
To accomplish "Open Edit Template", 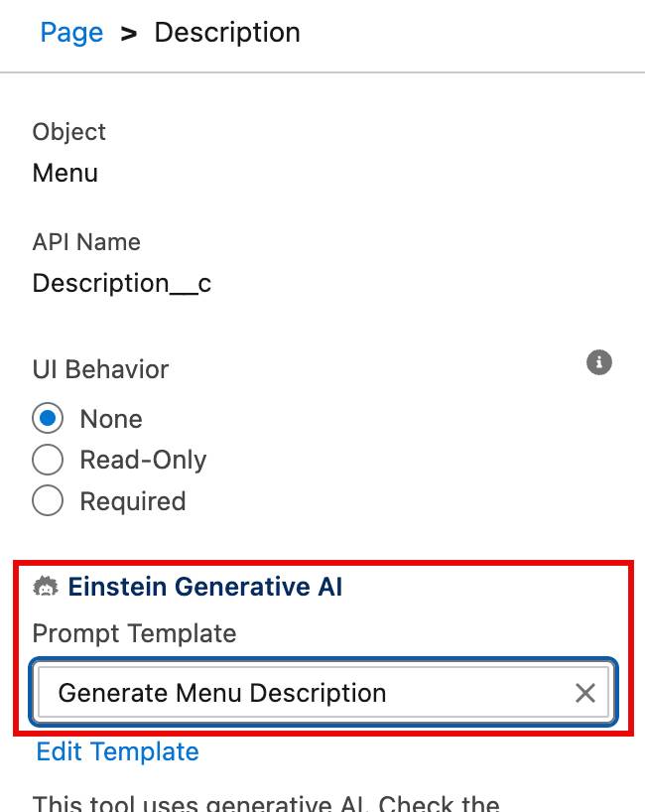I will pyautogui.click(x=116, y=751).
